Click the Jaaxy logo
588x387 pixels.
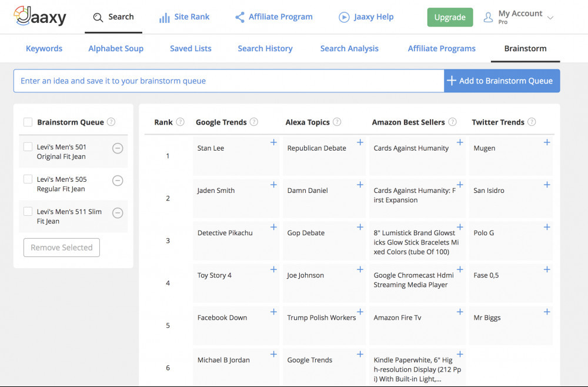pyautogui.click(x=40, y=16)
